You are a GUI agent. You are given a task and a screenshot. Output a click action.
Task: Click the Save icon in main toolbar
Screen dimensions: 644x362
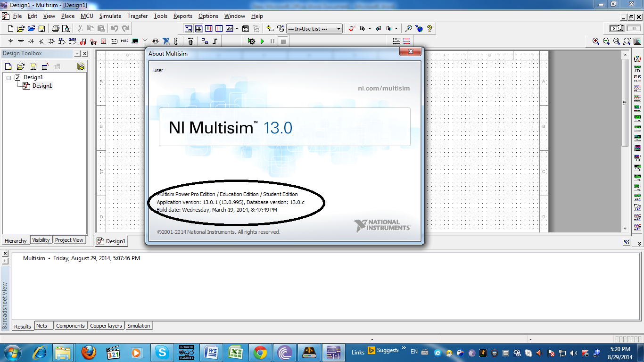pos(41,29)
